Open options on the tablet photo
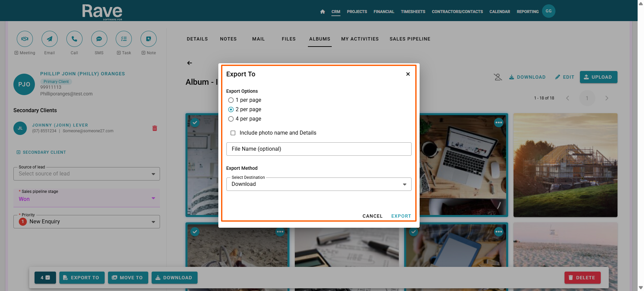The width and height of the screenshot is (644, 291). click(x=499, y=232)
